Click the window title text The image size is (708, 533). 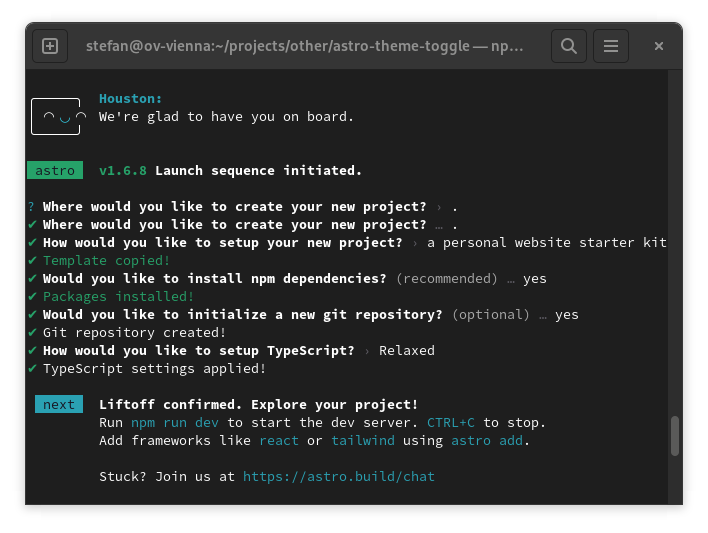(304, 46)
